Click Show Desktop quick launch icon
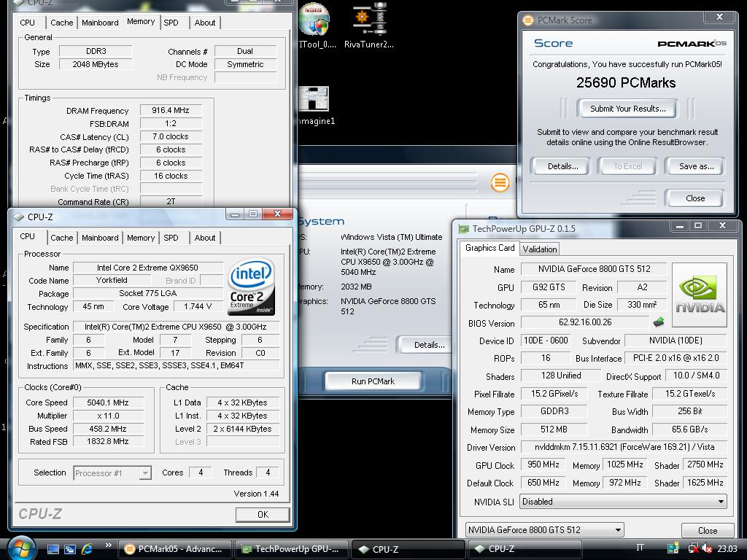The image size is (747, 560). pyautogui.click(x=53, y=549)
